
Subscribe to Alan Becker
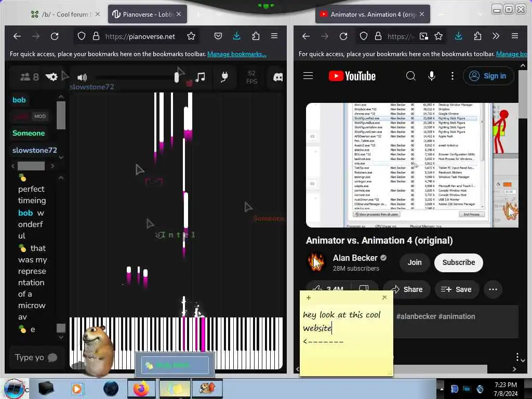[x=458, y=262]
